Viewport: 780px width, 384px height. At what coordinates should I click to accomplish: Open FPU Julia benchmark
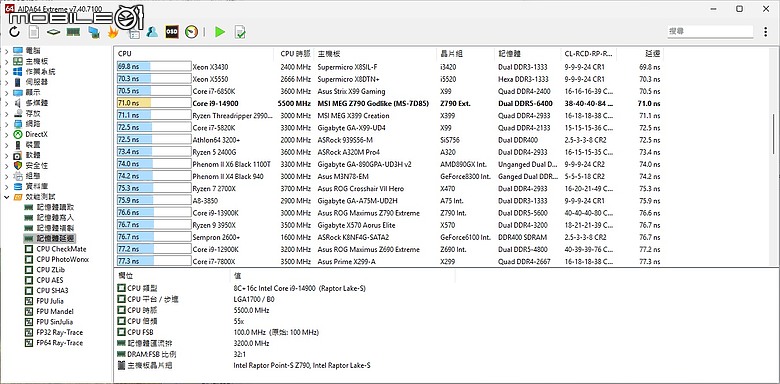50,301
